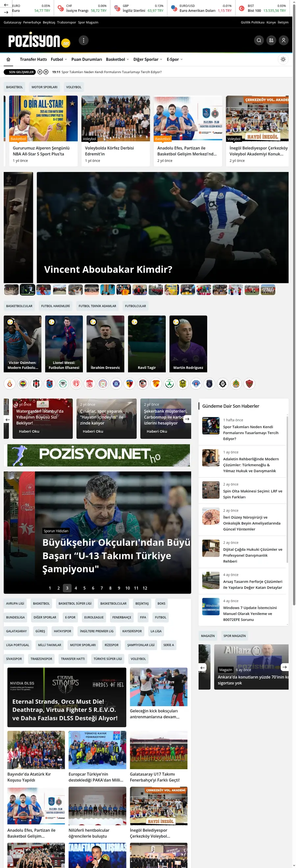Select the Fenerbahçe club logo
The width and height of the screenshot is (296, 868).
(x=23, y=383)
